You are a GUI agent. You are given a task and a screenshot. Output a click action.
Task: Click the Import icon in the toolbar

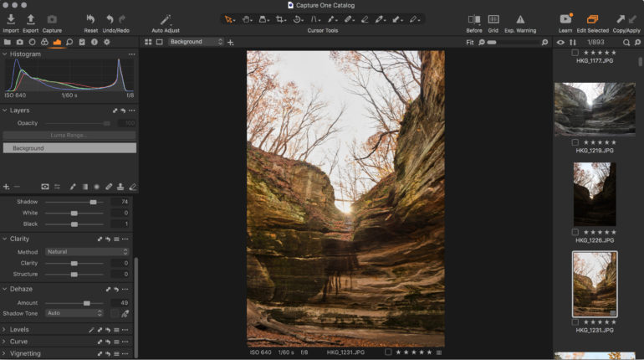click(11, 18)
